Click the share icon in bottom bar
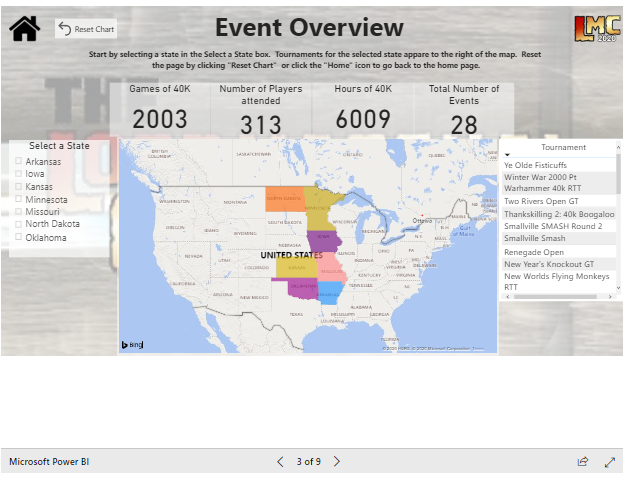633x480 pixels. (583, 462)
